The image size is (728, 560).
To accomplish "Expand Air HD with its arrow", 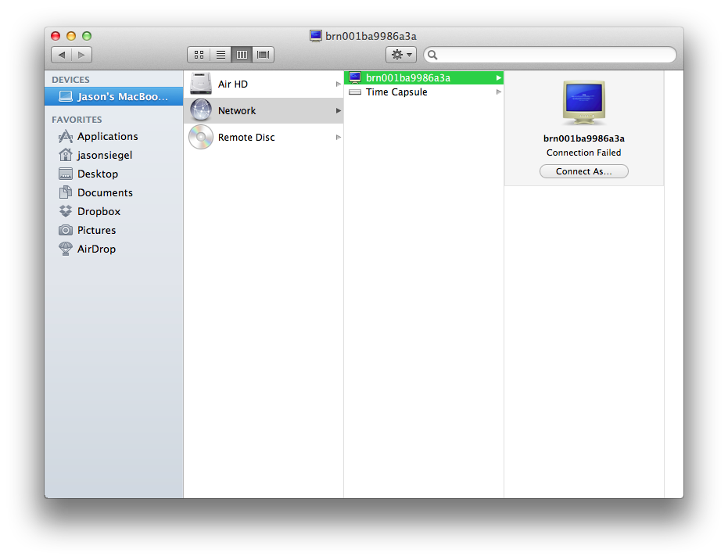I will tap(339, 84).
